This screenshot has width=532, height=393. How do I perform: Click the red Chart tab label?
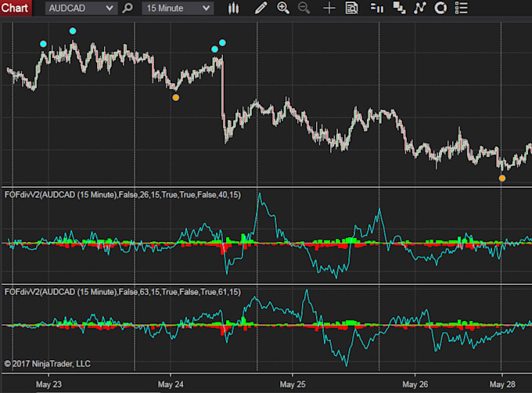(16, 9)
